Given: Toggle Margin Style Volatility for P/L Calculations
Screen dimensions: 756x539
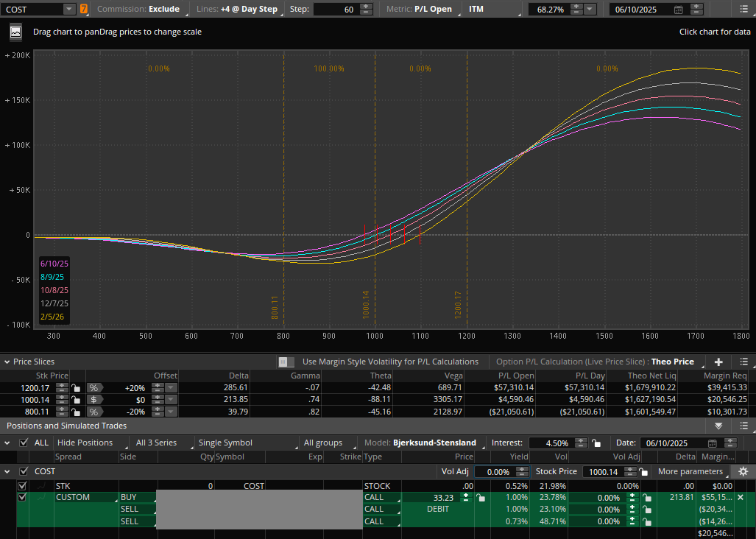Looking at the screenshot, I should tap(286, 362).
